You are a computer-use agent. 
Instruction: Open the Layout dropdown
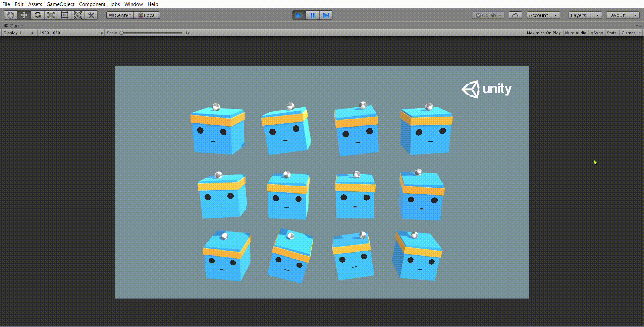pos(623,15)
